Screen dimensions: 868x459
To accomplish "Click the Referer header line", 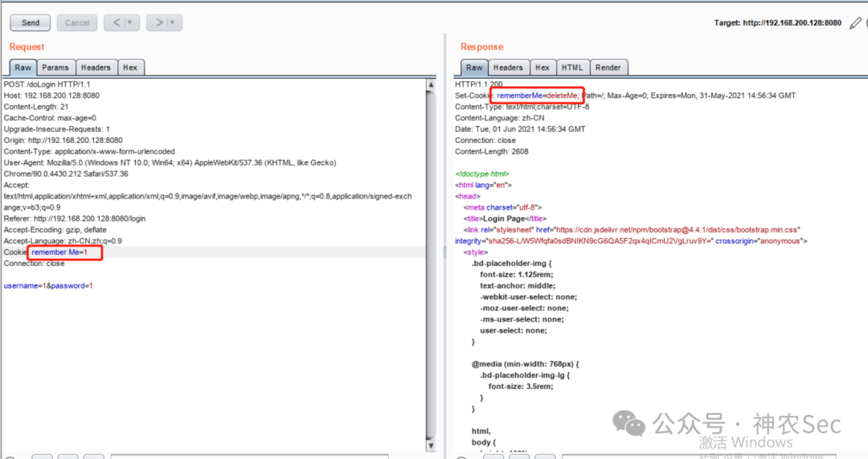I will (75, 219).
